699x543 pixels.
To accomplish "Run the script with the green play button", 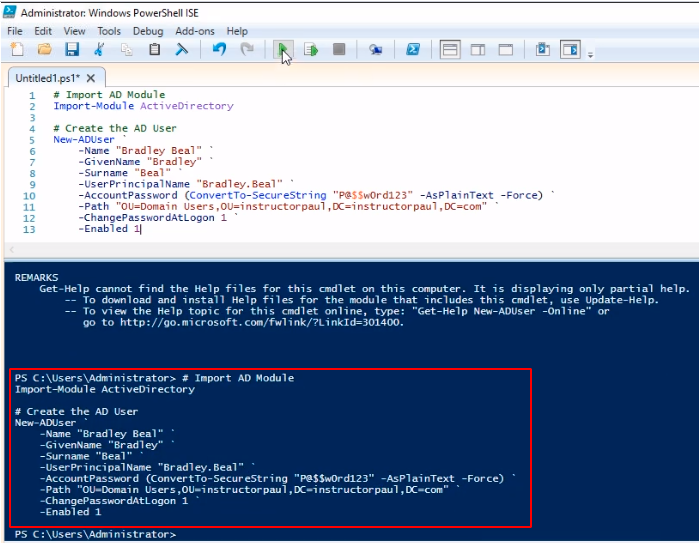I will coord(283,49).
